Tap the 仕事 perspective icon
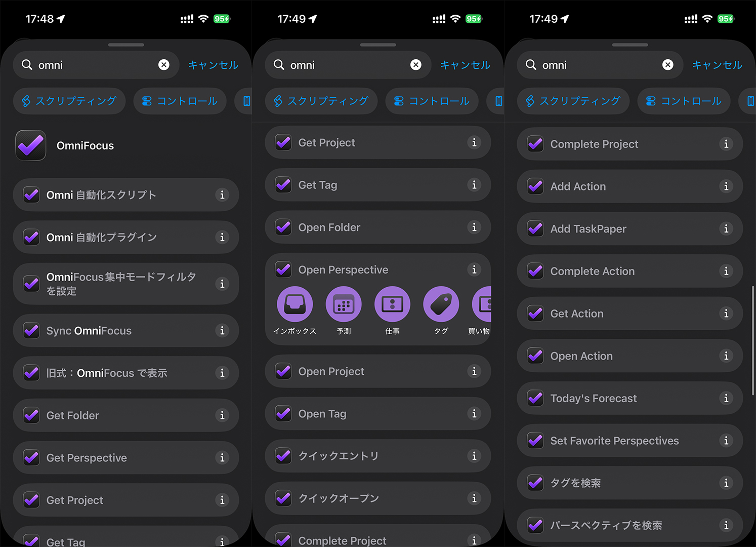The image size is (756, 547). 392,304
